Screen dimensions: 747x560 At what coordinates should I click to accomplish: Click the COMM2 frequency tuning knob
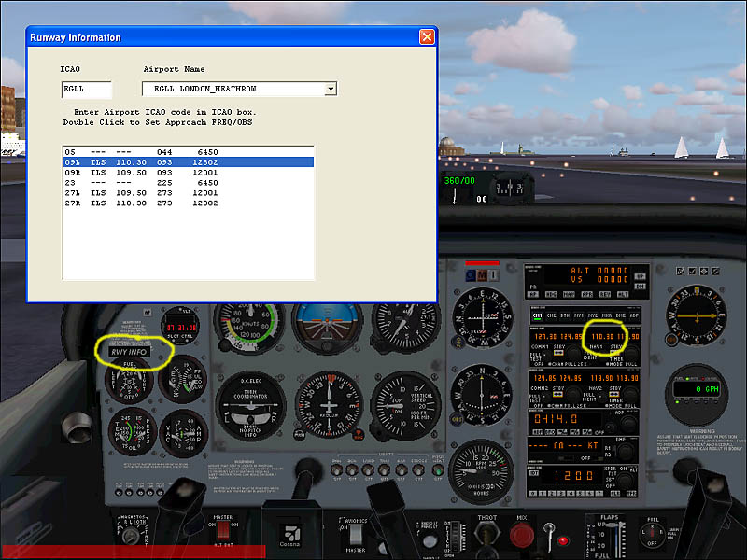[574, 395]
